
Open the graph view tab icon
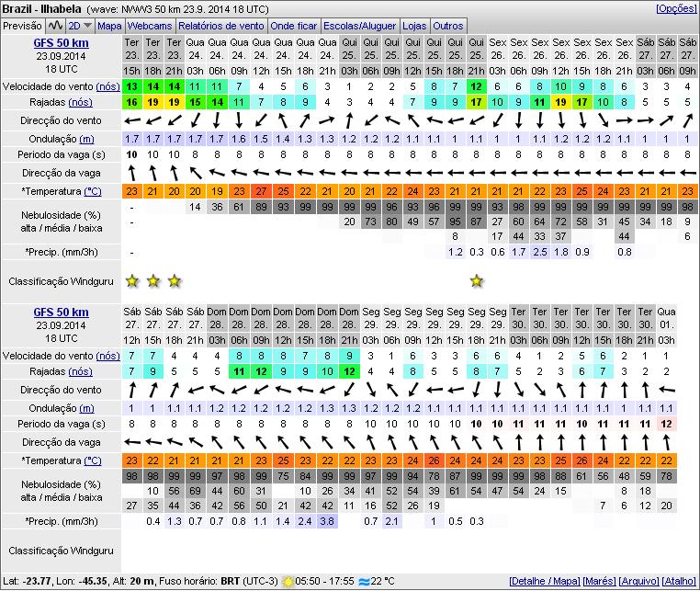[x=55, y=26]
